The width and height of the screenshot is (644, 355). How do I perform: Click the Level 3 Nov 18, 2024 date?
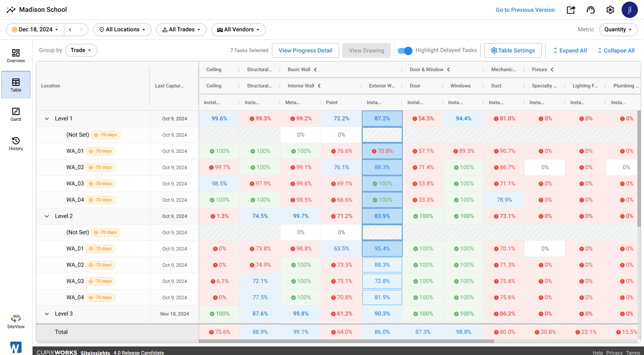pyautogui.click(x=175, y=314)
